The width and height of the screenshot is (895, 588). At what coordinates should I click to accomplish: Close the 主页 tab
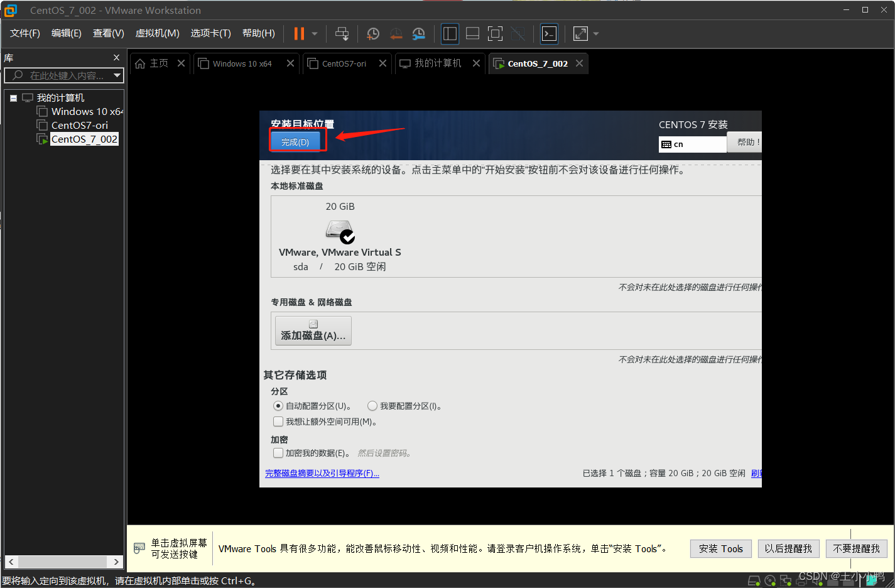tap(181, 63)
